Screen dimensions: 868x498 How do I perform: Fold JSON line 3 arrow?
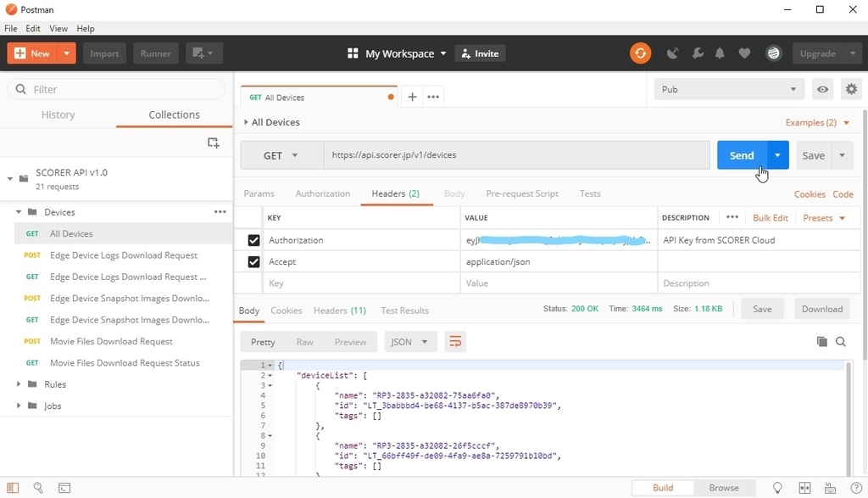[x=270, y=385]
